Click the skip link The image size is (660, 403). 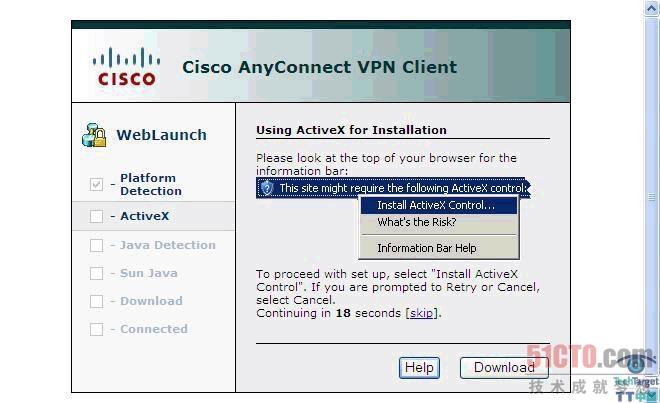pos(421,313)
